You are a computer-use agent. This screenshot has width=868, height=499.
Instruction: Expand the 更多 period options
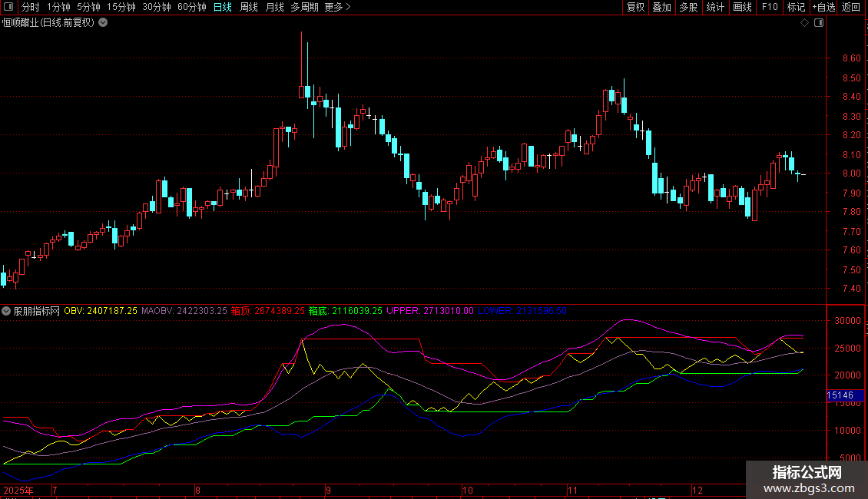click(x=338, y=7)
